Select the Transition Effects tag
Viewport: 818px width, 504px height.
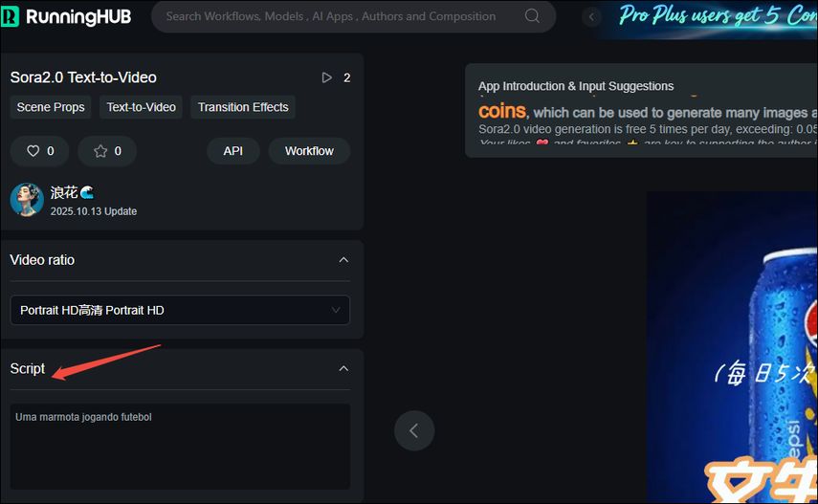[243, 107]
